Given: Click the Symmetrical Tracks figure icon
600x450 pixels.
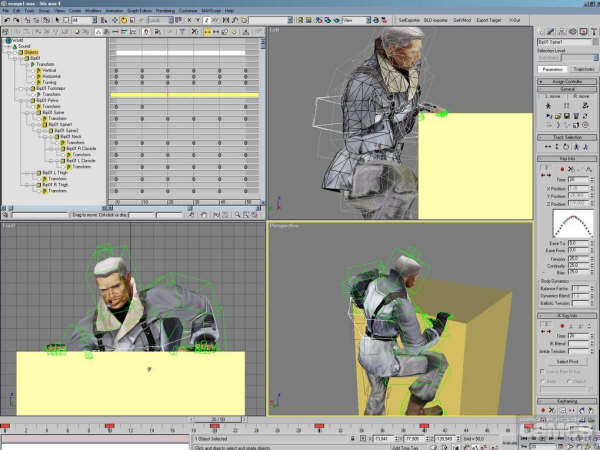Looking at the screenshot, I should pyautogui.click(x=576, y=147).
